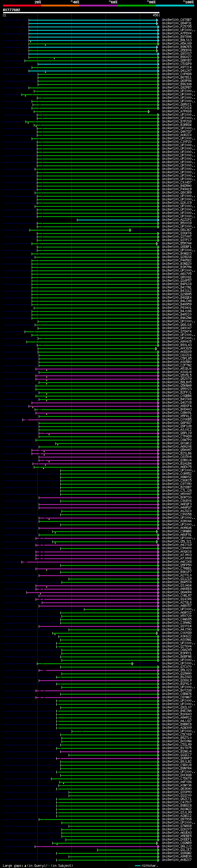
Task: Select hit UniRef100_P49419
Action: tap(177, 189)
